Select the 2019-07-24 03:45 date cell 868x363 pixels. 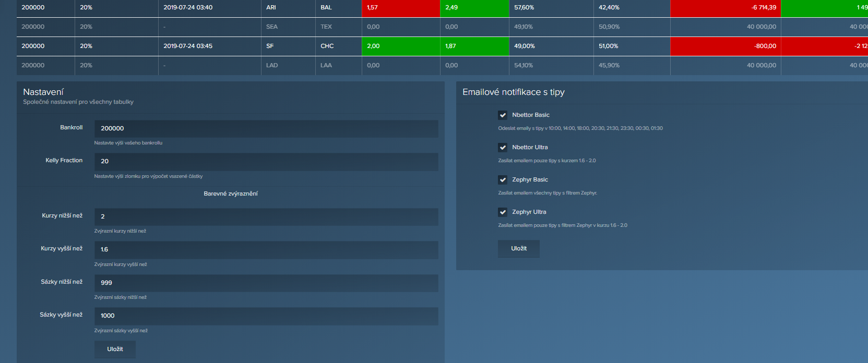[209, 46]
